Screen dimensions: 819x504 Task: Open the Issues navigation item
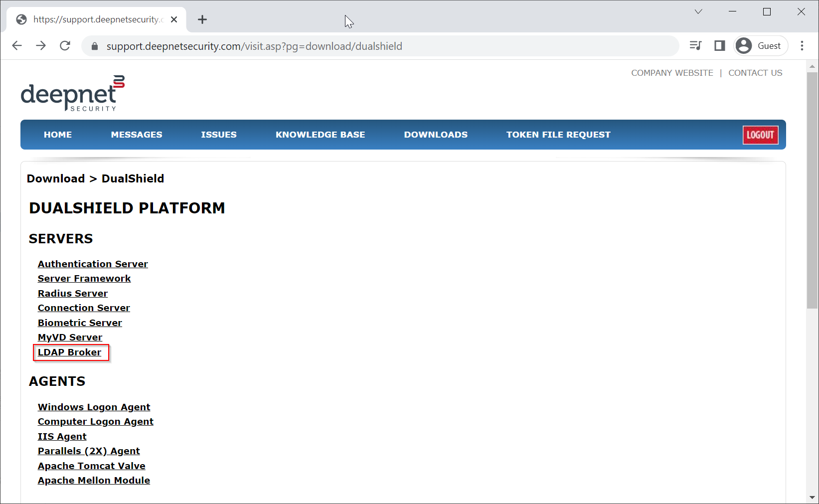click(218, 135)
